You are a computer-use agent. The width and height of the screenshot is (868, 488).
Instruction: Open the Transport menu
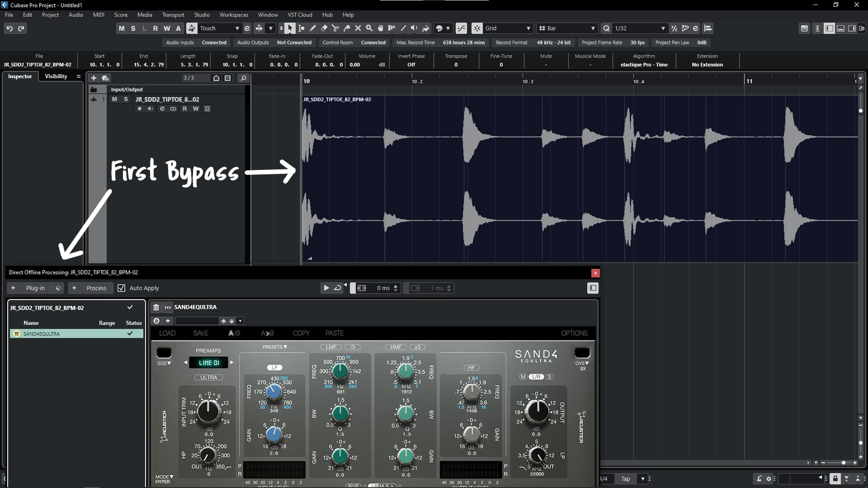173,14
